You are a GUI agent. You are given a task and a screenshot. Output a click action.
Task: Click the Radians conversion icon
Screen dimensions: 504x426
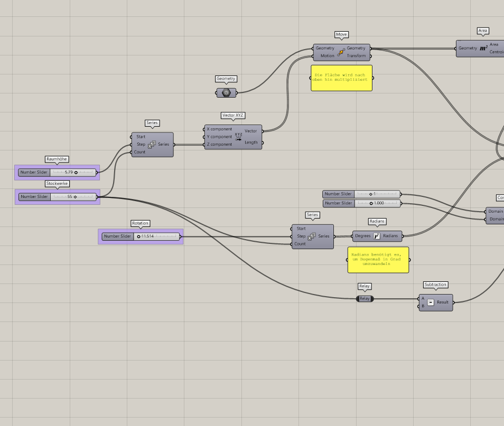pyautogui.click(x=377, y=236)
